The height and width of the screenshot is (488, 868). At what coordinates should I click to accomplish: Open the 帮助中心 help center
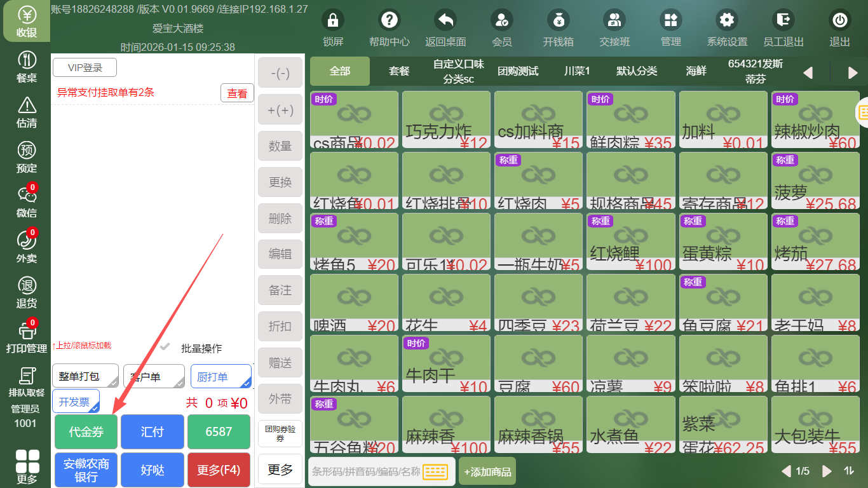(390, 20)
